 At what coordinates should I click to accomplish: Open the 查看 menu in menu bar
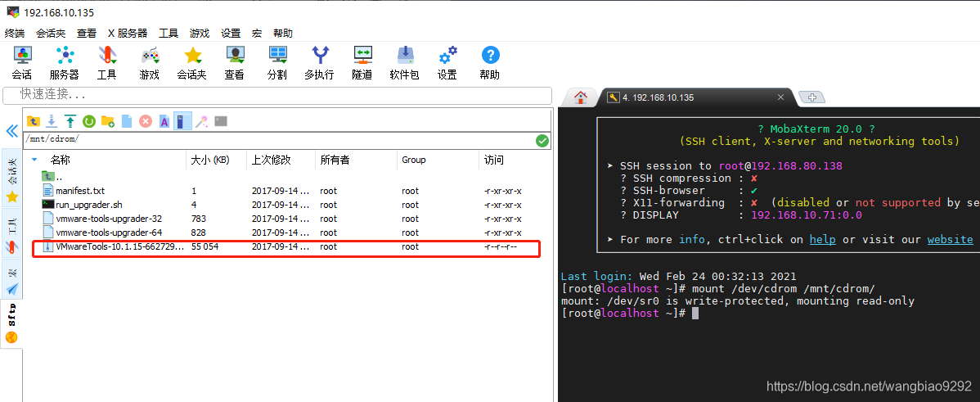(x=87, y=33)
